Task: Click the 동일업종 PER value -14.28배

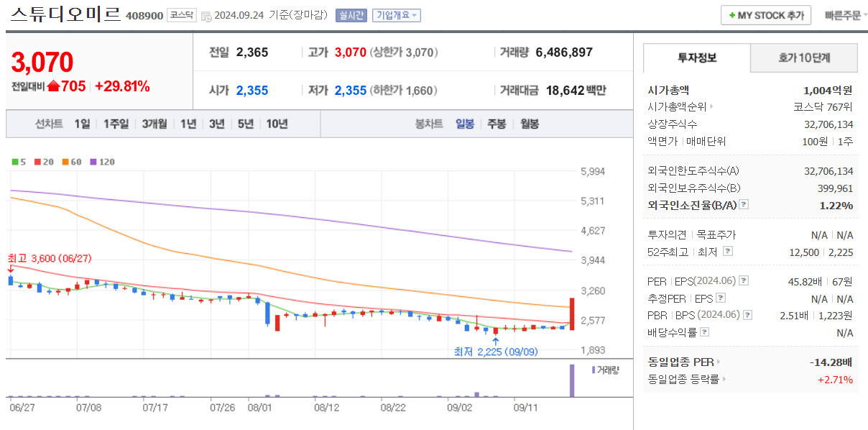Action: (829, 362)
